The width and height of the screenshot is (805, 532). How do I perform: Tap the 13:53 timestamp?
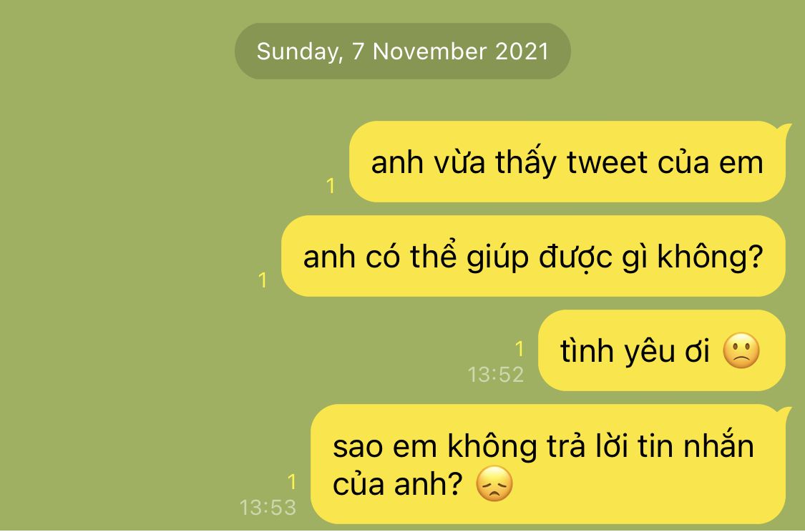coord(268,508)
